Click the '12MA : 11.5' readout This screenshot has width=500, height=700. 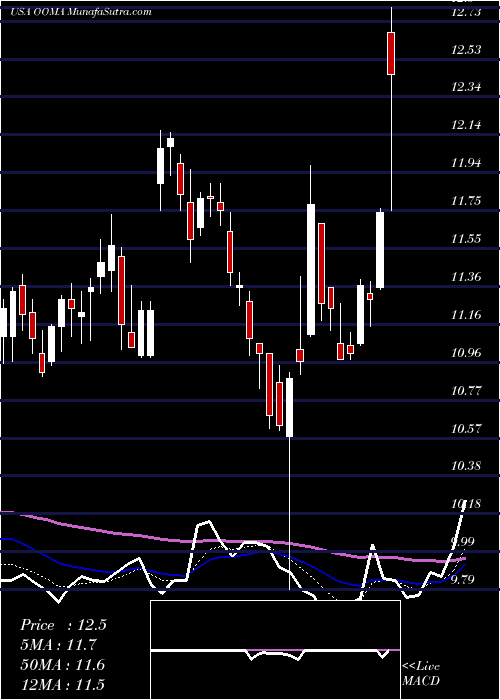coord(63,684)
